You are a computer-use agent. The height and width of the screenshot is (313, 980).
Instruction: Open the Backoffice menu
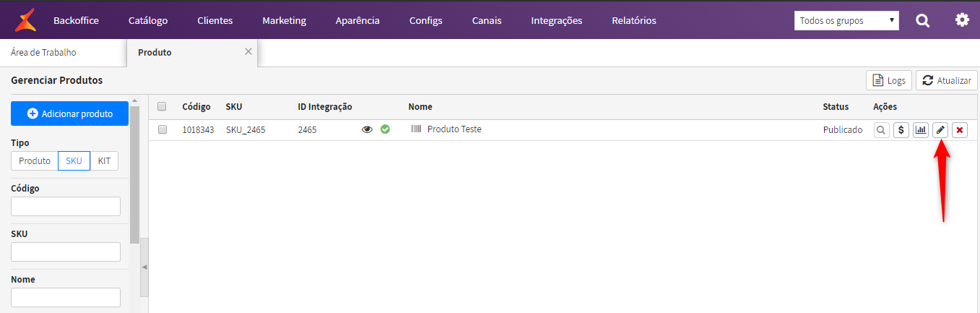pos(76,20)
